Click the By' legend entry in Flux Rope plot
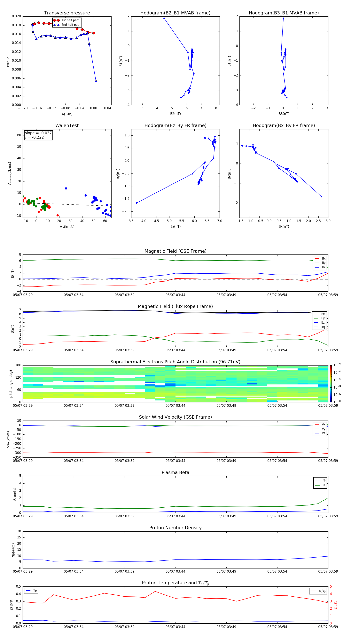The image size is (351, 644). pyautogui.click(x=320, y=318)
